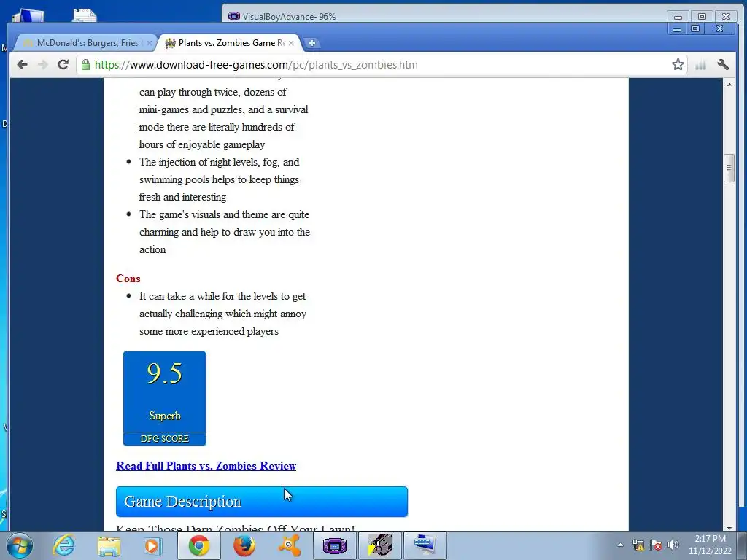Open the Windows Start menu
The height and width of the screenshot is (560, 747).
point(20,545)
